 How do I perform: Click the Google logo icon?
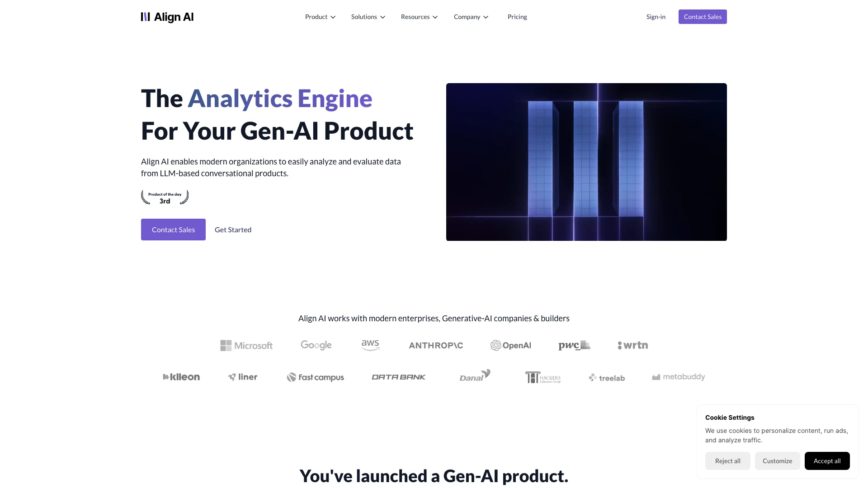click(316, 345)
